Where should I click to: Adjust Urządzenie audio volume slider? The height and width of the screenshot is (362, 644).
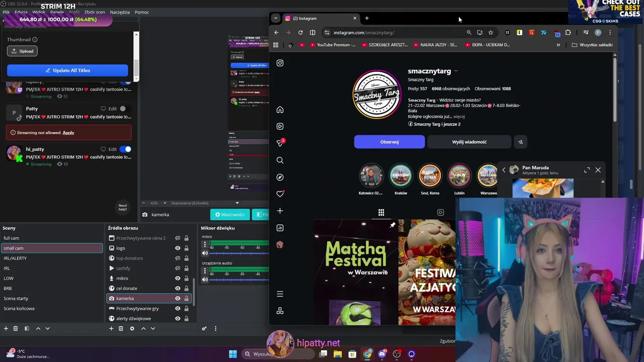[239, 280]
